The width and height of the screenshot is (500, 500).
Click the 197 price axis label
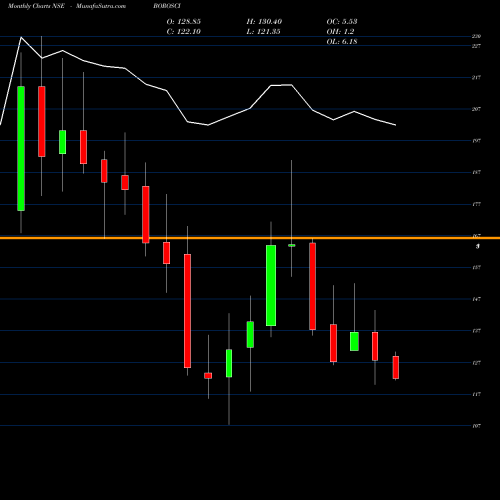click(x=476, y=141)
